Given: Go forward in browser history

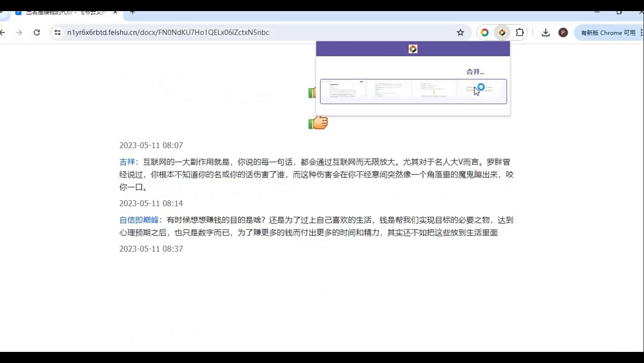Looking at the screenshot, I should [19, 32].
